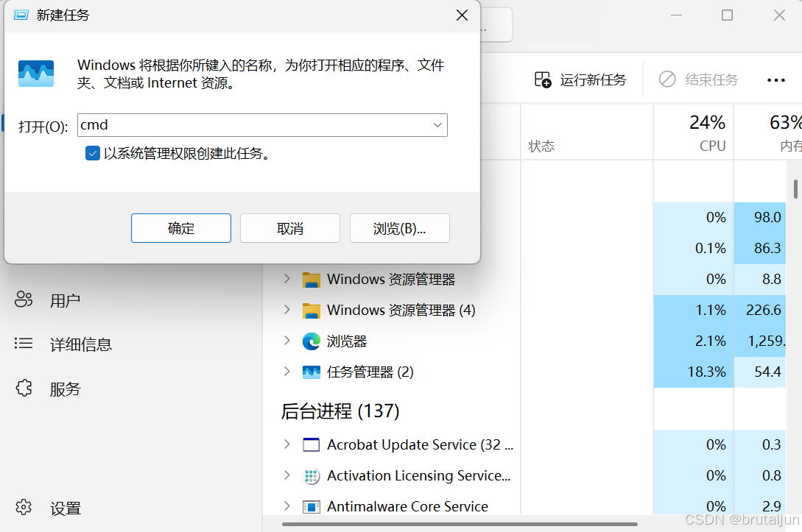The width and height of the screenshot is (802, 532).
Task: Open the 用户 page in the sidebar
Action: (65, 300)
